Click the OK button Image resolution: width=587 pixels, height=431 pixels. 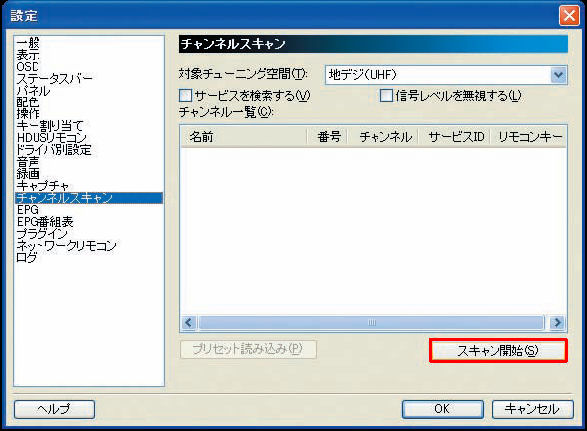[442, 409]
